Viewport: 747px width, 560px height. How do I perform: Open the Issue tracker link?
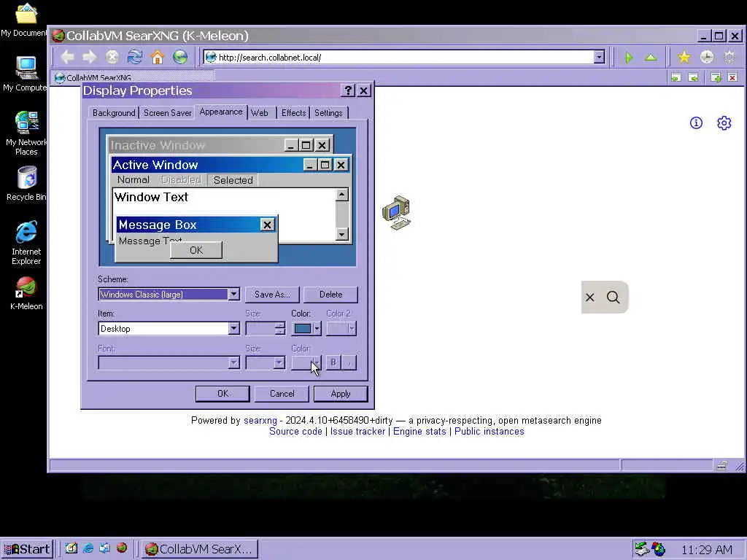coord(357,432)
